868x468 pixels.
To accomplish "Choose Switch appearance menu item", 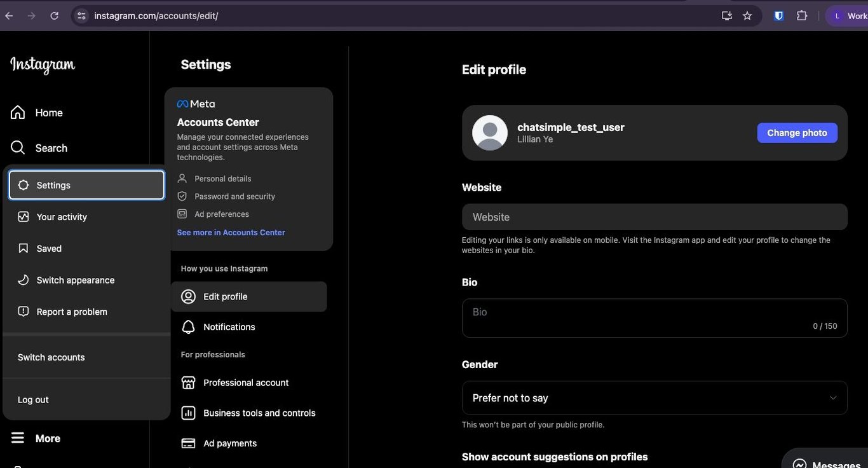I will click(x=75, y=280).
